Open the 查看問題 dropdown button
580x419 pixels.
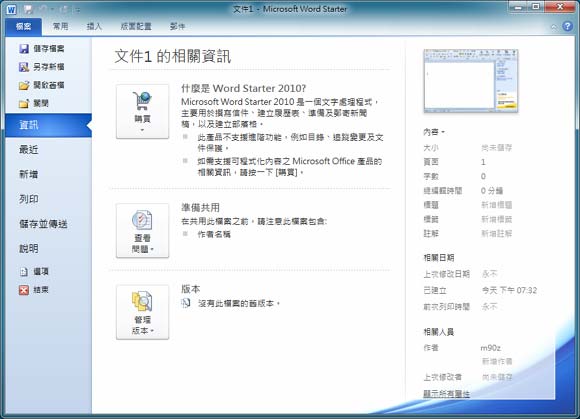click(142, 230)
